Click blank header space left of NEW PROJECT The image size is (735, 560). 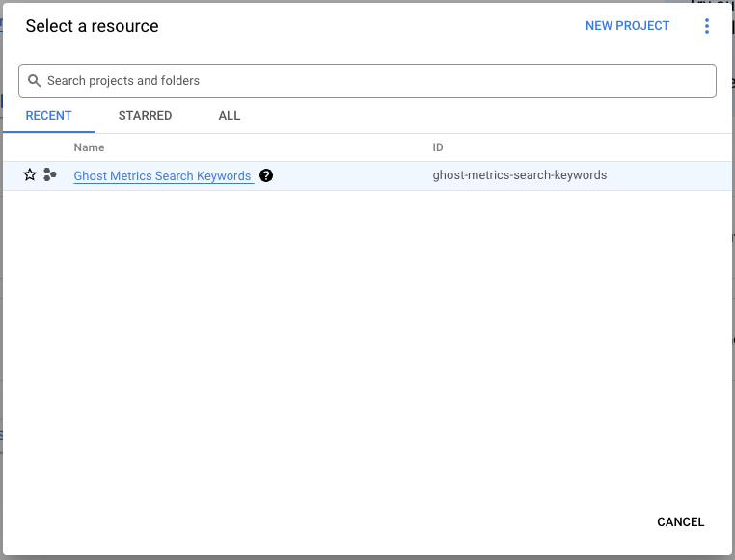point(386,26)
